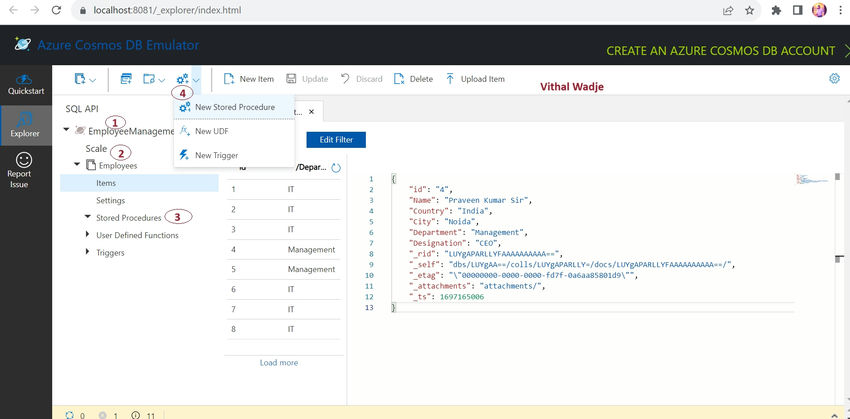Expand the User Defined Functions node

[x=88, y=235]
